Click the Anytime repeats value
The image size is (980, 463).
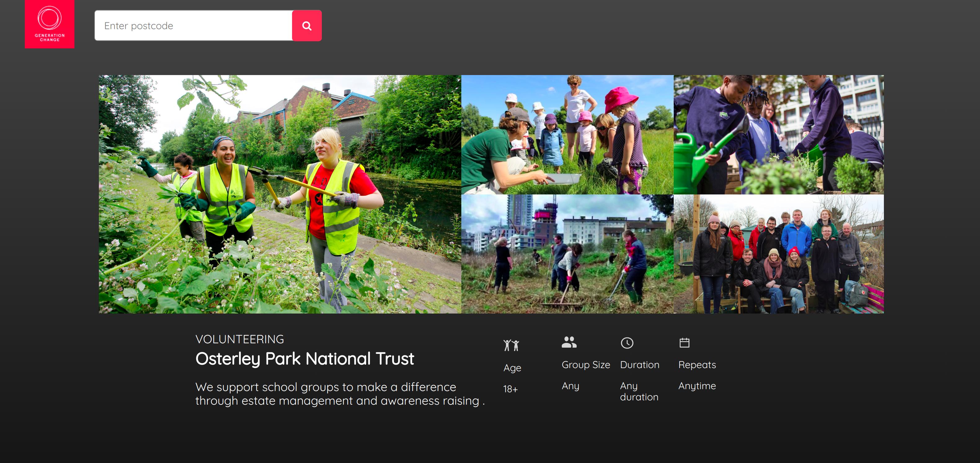[697, 386]
